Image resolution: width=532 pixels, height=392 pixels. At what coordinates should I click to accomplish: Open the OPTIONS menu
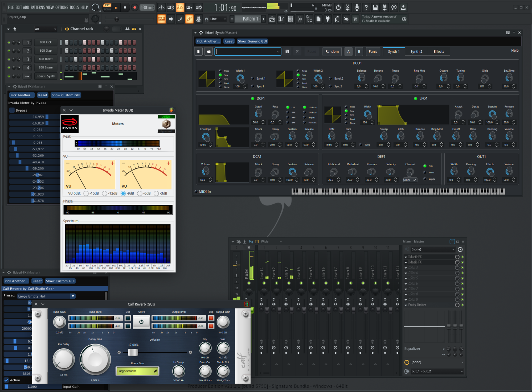[x=62, y=7]
